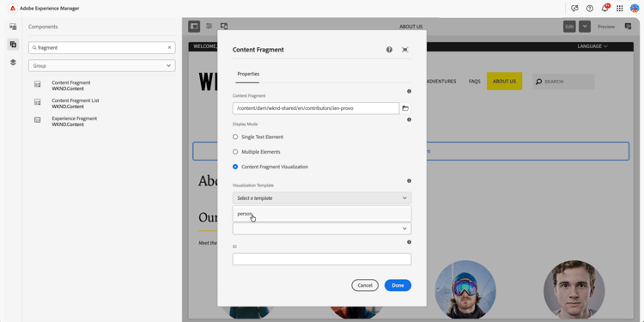Open the Group filter dropdown
Viewport: 644px width, 322px height.
click(102, 66)
